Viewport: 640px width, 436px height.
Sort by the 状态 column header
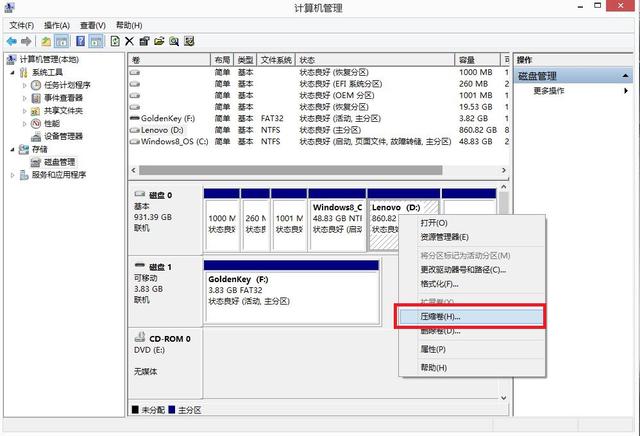click(375, 60)
